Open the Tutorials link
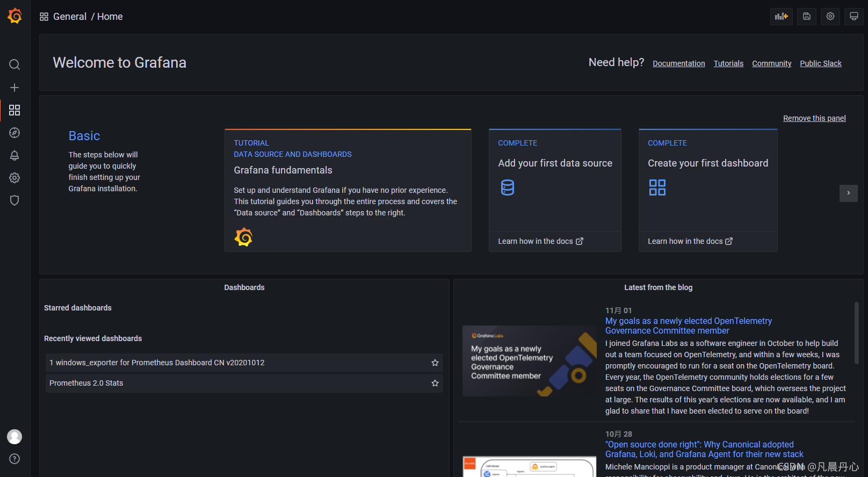This screenshot has width=868, height=477. click(728, 63)
